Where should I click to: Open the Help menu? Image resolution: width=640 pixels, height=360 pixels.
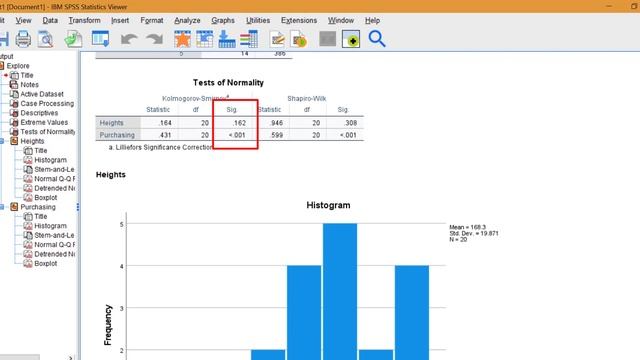(372, 20)
